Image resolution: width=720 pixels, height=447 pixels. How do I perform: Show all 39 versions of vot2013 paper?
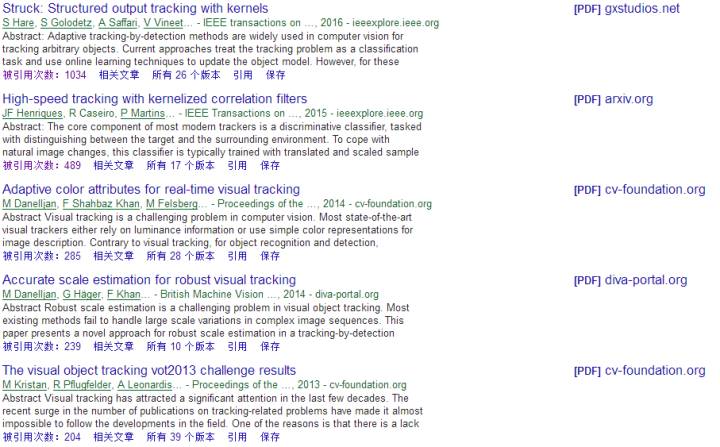pos(180,437)
